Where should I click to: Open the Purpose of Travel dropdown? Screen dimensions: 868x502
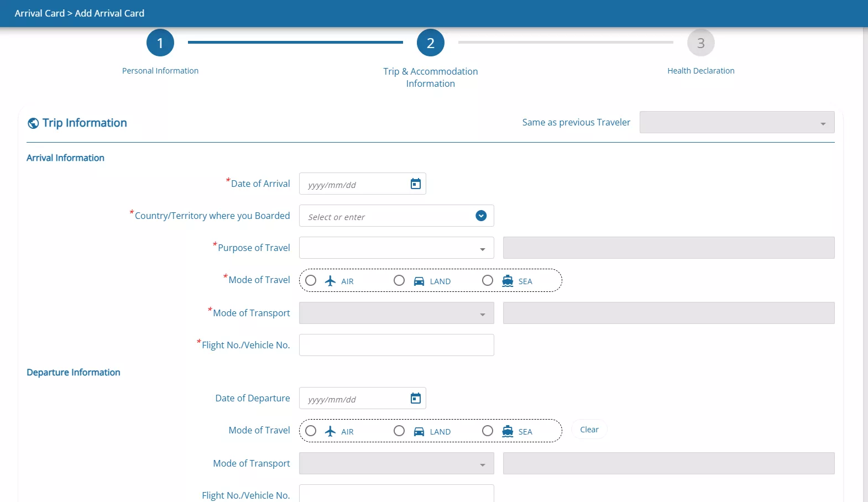396,248
